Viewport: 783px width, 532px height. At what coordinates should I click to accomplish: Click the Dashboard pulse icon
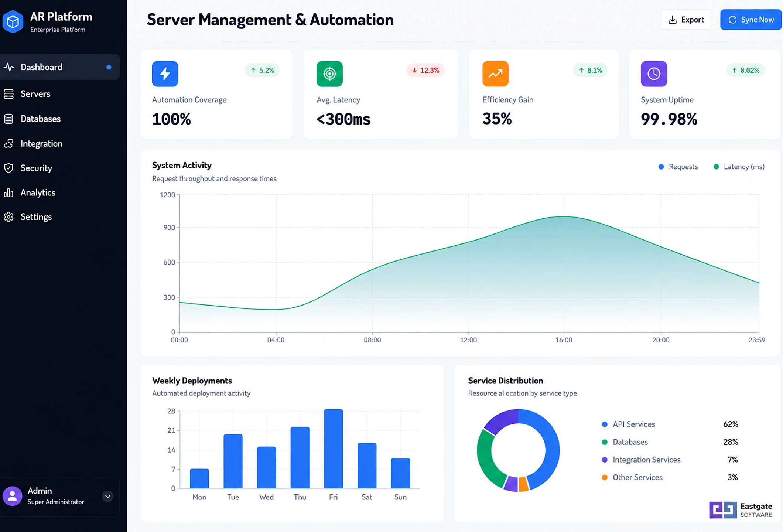pos(9,67)
